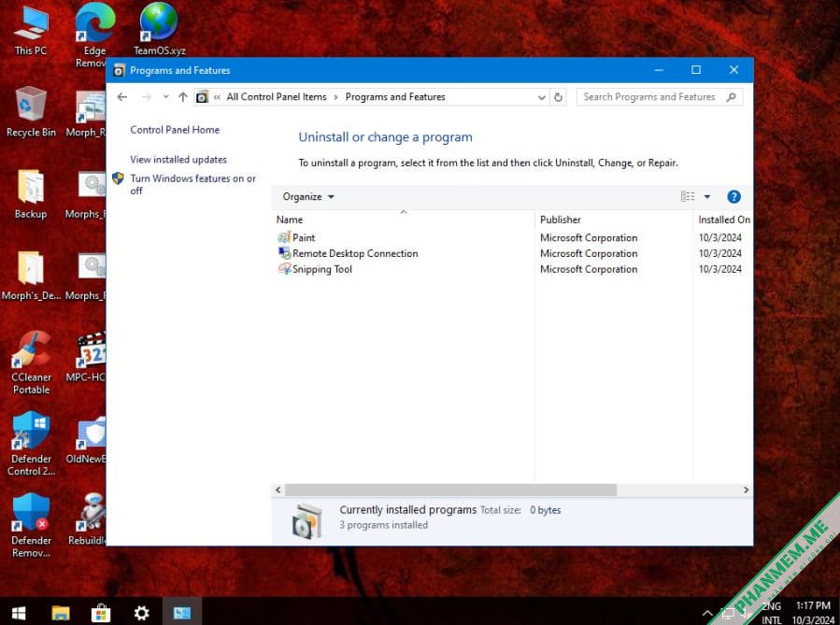Select the Defender Remover desktop shortcut
Image resolution: width=840 pixels, height=625 pixels.
tap(31, 526)
